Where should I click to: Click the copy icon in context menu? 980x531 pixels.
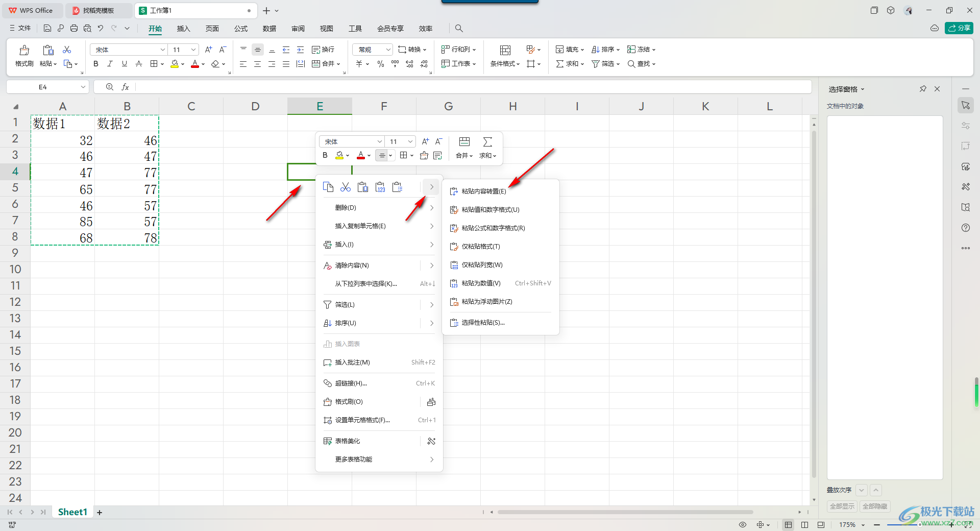coord(328,187)
